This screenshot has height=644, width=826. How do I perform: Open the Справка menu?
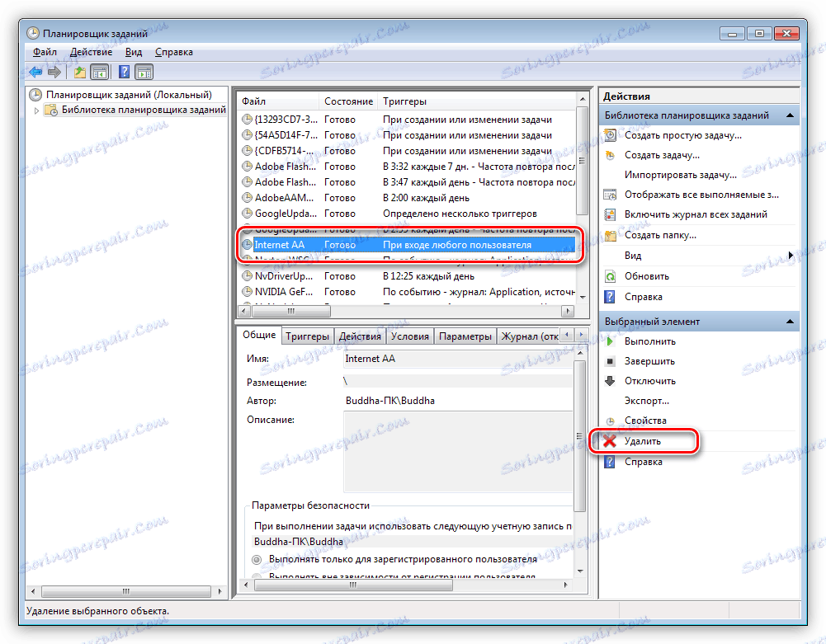(x=174, y=52)
